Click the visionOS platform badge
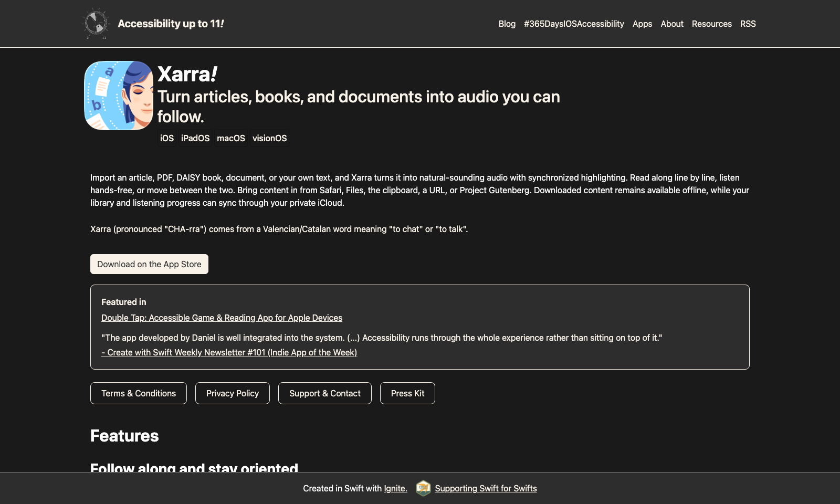This screenshot has width=840, height=504. pos(269,138)
